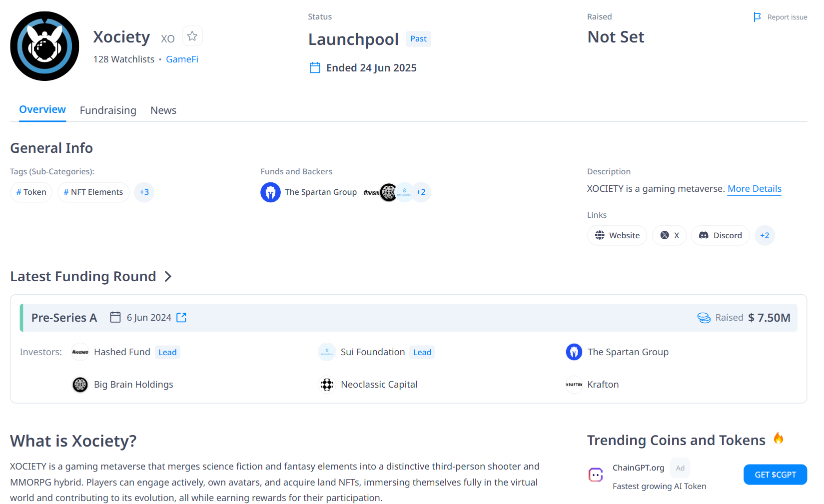Click the Past status badge
Screen dimensions: 824x504
(x=418, y=38)
